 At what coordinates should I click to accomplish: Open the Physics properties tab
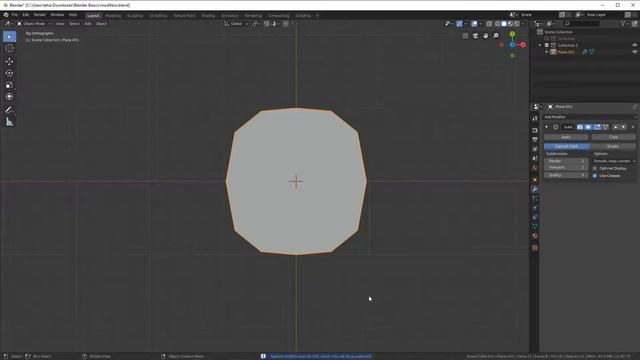pyautogui.click(x=535, y=208)
